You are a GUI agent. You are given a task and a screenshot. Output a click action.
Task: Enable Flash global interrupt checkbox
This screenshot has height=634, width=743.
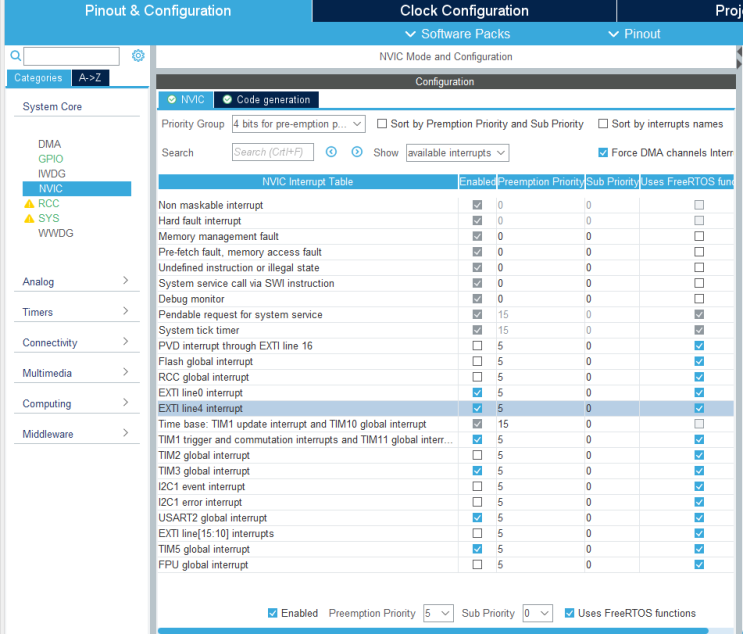pos(477,362)
